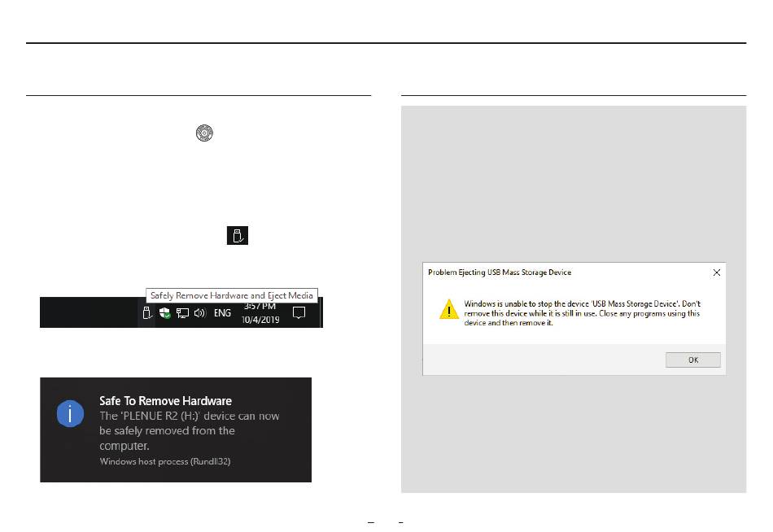This screenshot has height=532, width=773.
Task: Click the Safely Remove Hardware and Eject Media tooltip
Action: tap(232, 295)
